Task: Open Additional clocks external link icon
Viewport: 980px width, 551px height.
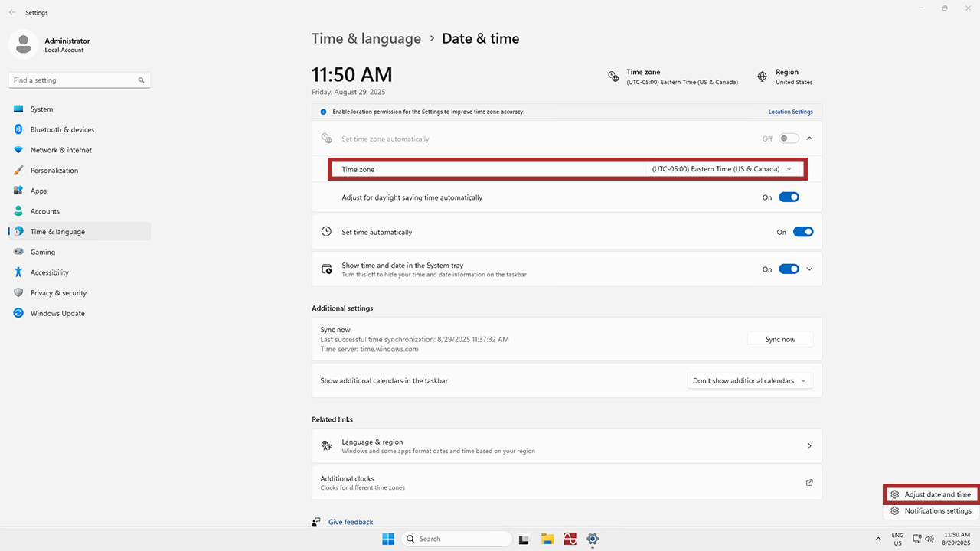Action: click(809, 483)
